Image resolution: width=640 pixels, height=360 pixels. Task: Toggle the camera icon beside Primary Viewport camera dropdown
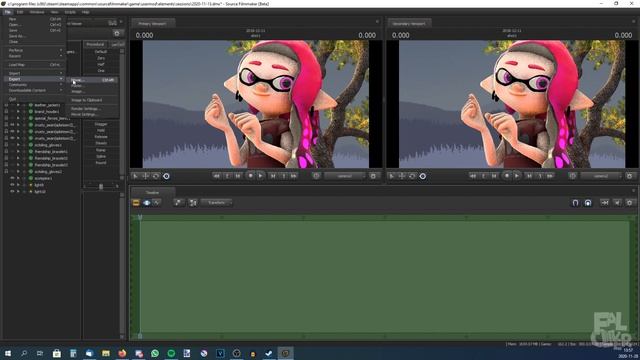(x=316, y=176)
